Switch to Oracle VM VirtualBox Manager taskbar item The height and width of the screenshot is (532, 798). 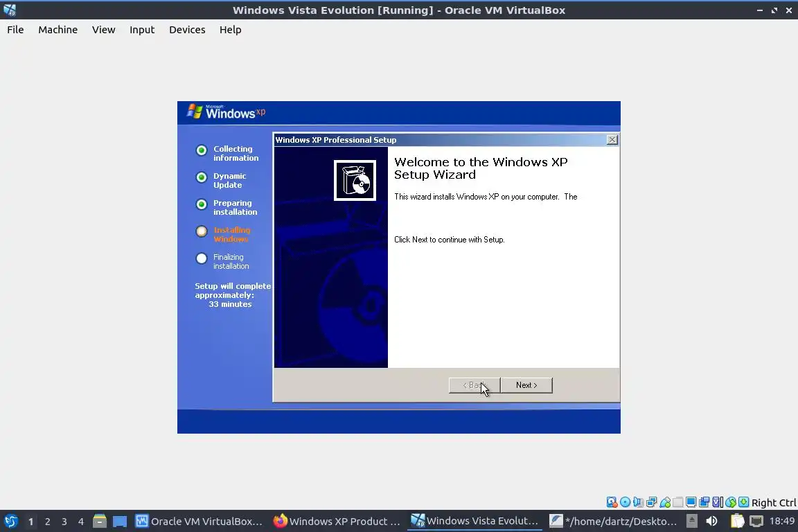199,521
